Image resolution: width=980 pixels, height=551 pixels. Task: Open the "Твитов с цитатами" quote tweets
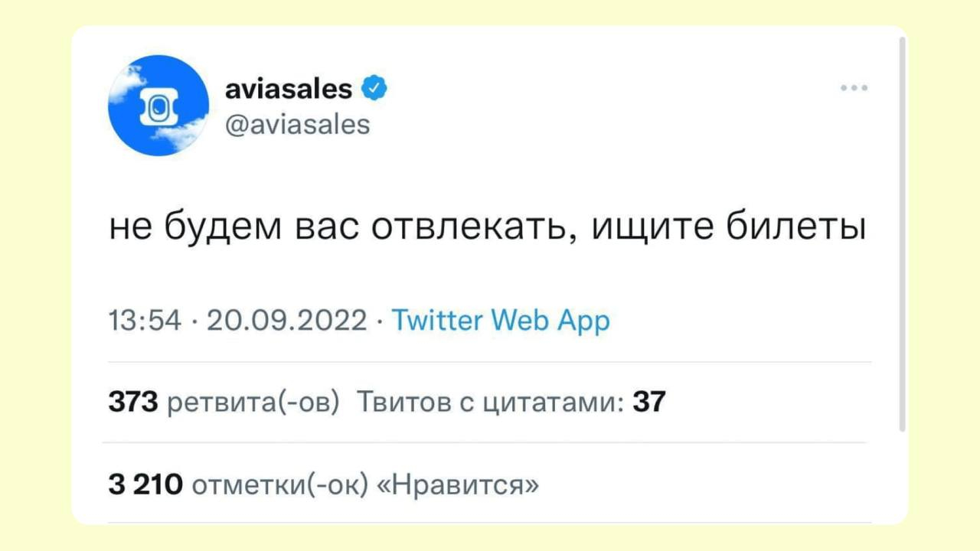(489, 401)
